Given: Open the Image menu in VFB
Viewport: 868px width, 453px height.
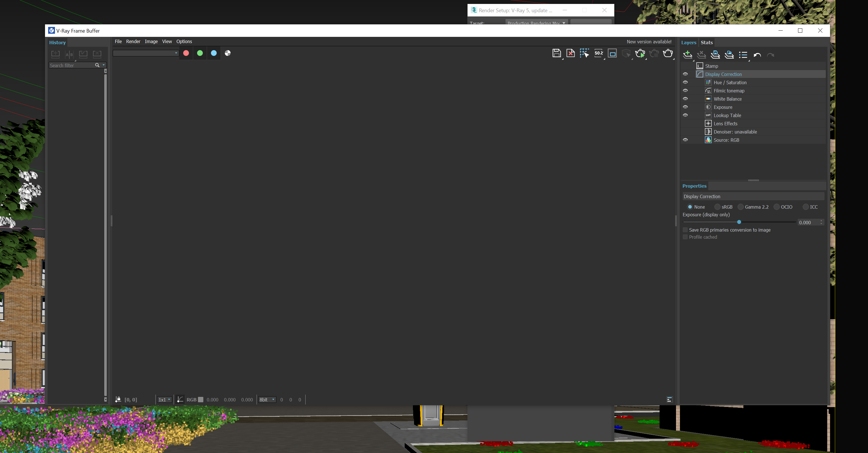Looking at the screenshot, I should [150, 41].
